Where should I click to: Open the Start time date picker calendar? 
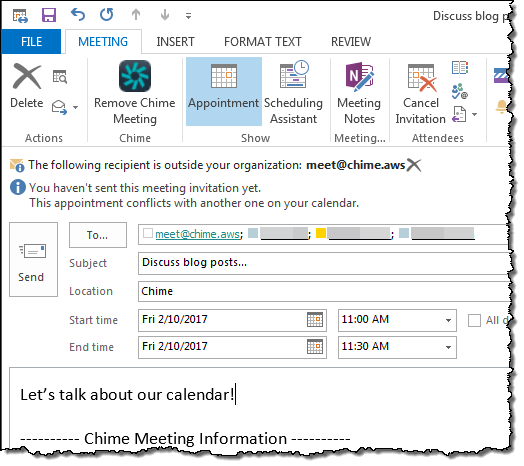click(x=315, y=320)
